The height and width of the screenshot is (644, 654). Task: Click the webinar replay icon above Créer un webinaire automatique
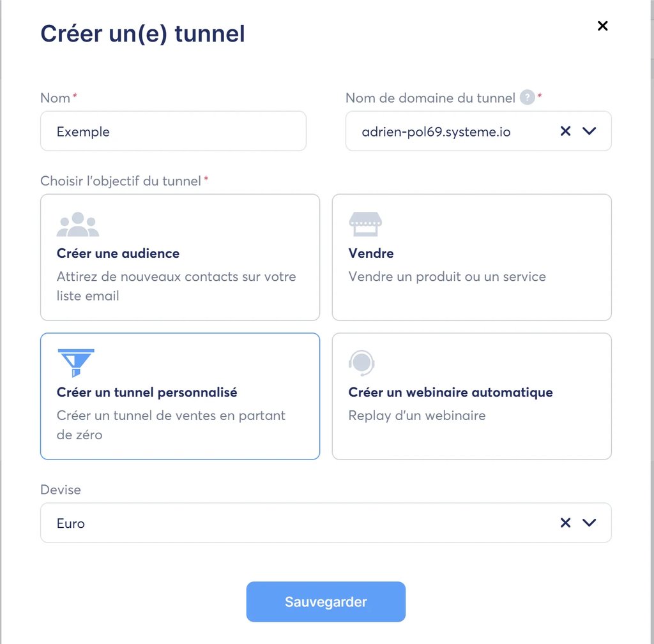click(361, 362)
